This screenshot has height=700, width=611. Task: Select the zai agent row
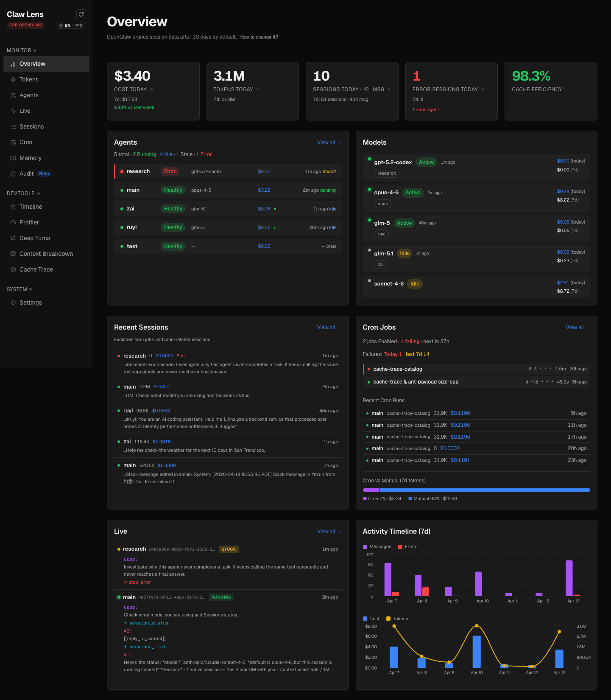click(228, 209)
